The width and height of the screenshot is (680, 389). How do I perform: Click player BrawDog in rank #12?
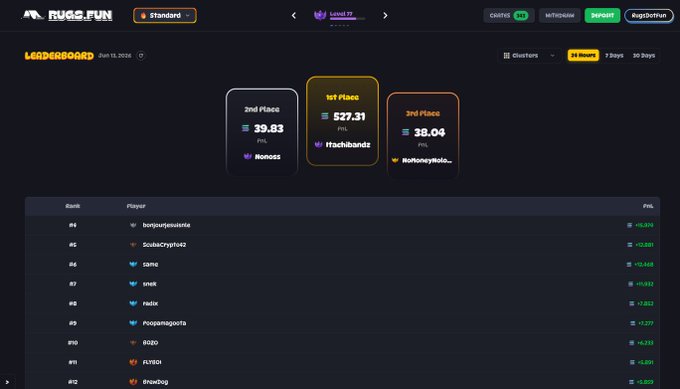(x=155, y=382)
